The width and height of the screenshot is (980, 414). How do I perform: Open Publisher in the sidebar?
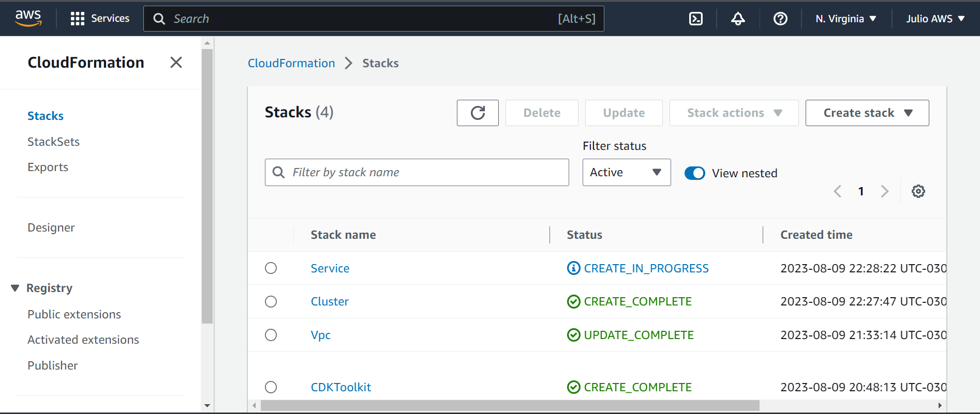click(52, 365)
